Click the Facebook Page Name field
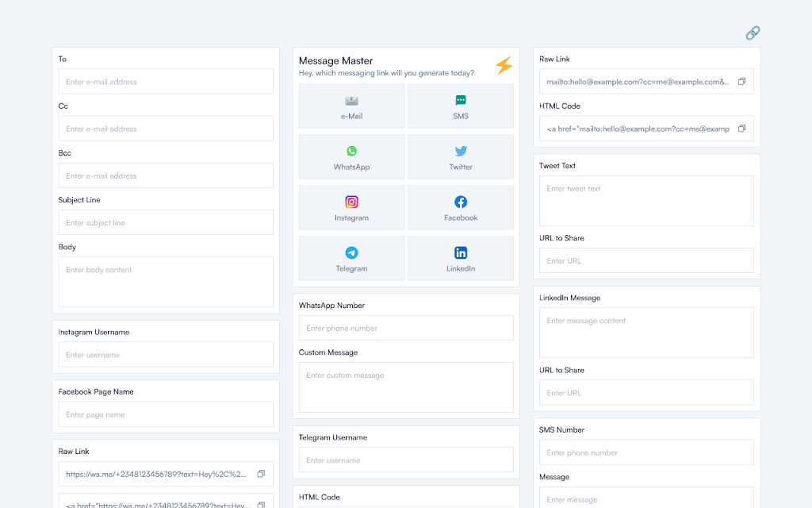 click(x=166, y=414)
